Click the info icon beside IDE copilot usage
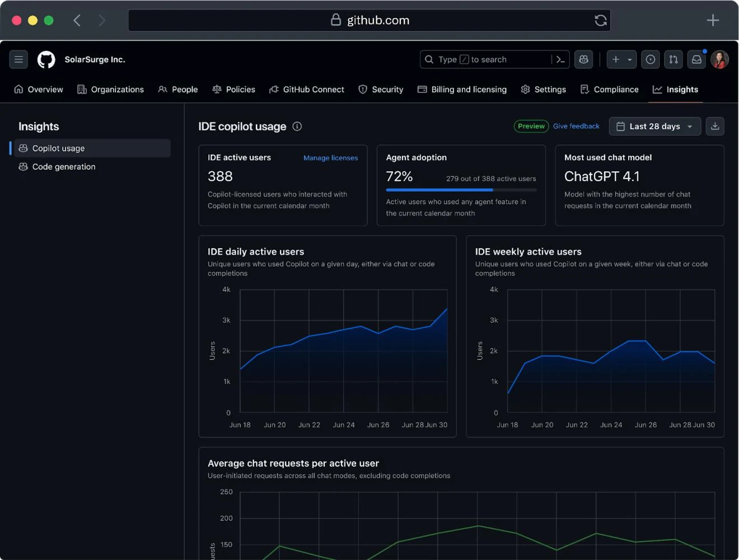 (297, 127)
